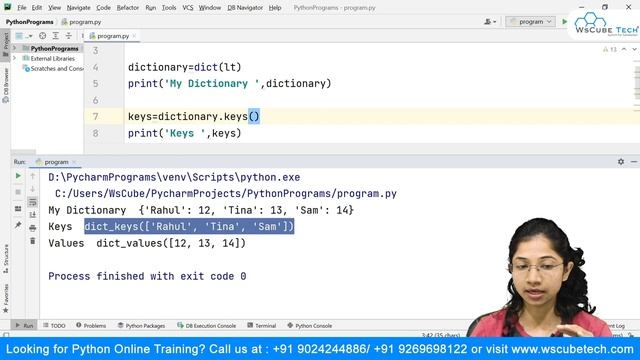Expand the PythonPrograms project folder
The height and width of the screenshot is (360, 640).
pos(15,48)
